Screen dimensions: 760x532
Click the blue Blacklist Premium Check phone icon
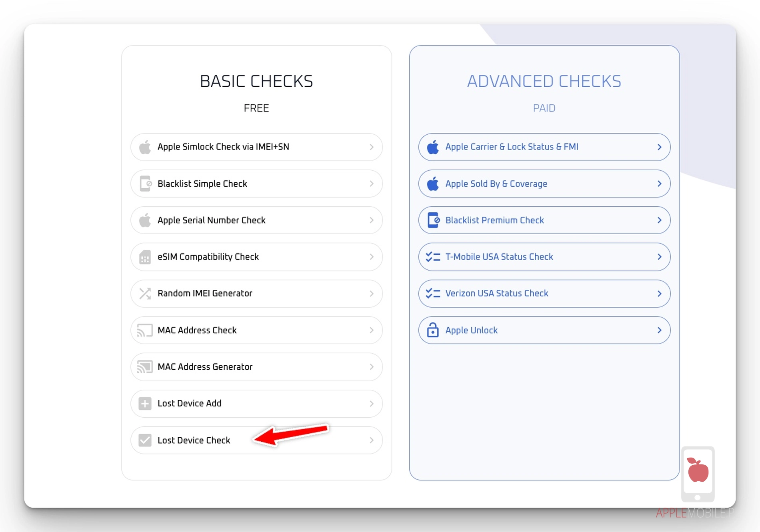(433, 220)
